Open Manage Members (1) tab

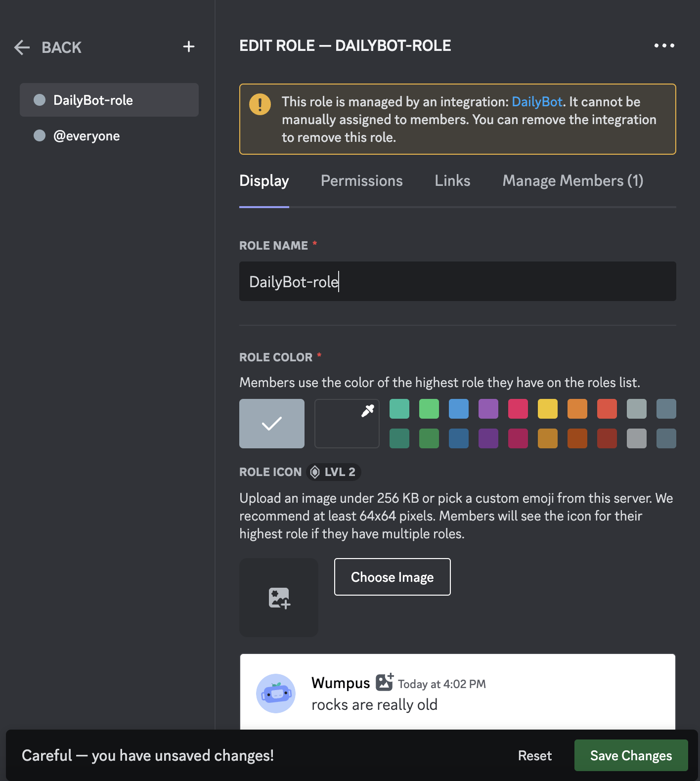(x=573, y=181)
